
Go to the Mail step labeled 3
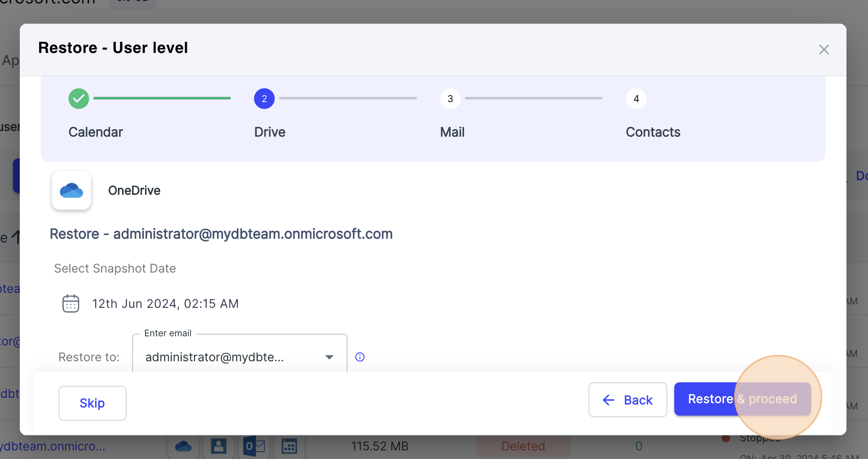tap(450, 99)
